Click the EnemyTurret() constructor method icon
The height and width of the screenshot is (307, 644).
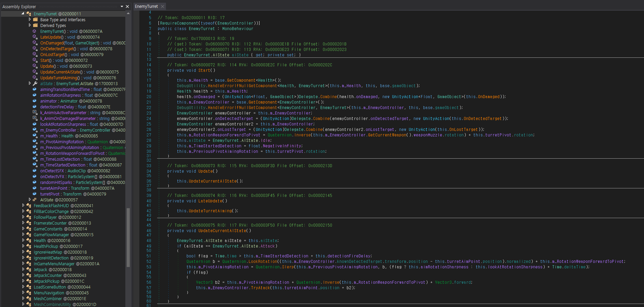34,31
